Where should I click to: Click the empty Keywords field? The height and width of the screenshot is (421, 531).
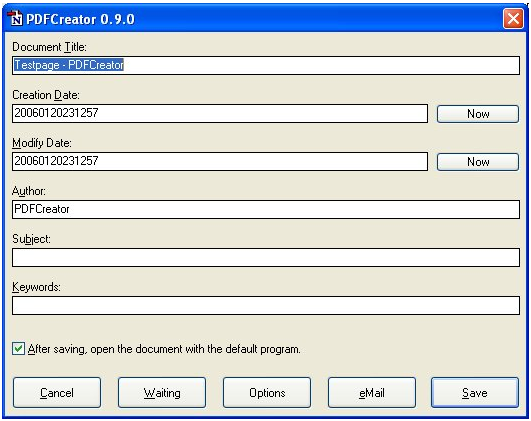[266, 306]
